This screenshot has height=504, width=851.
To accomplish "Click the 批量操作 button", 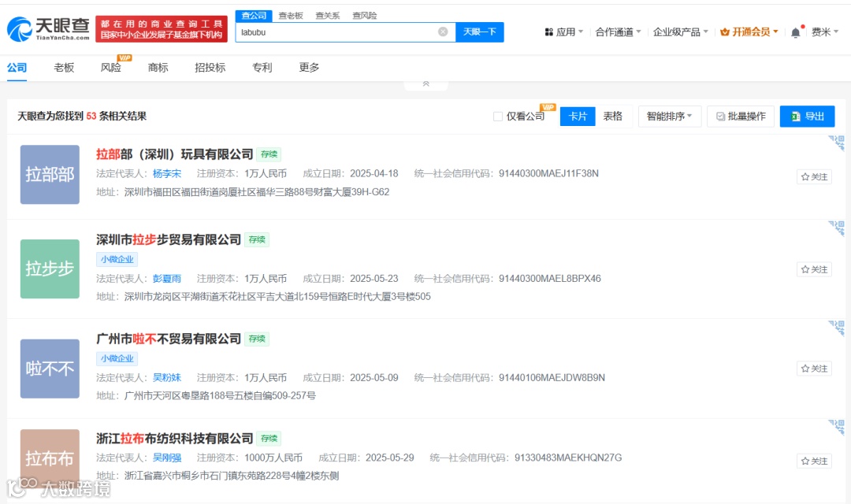I will [x=741, y=116].
